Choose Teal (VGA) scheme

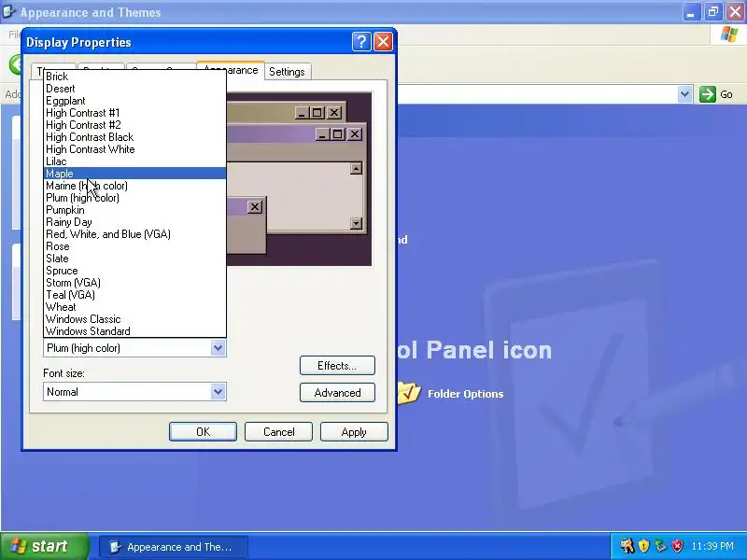[134, 295]
